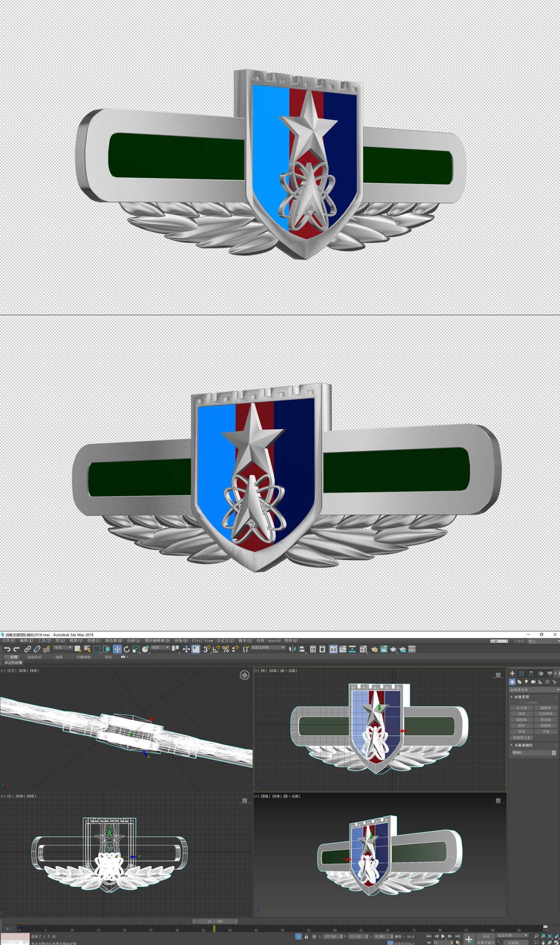Select the Lights category bulb icon
560x945 pixels.
pyautogui.click(x=526, y=682)
